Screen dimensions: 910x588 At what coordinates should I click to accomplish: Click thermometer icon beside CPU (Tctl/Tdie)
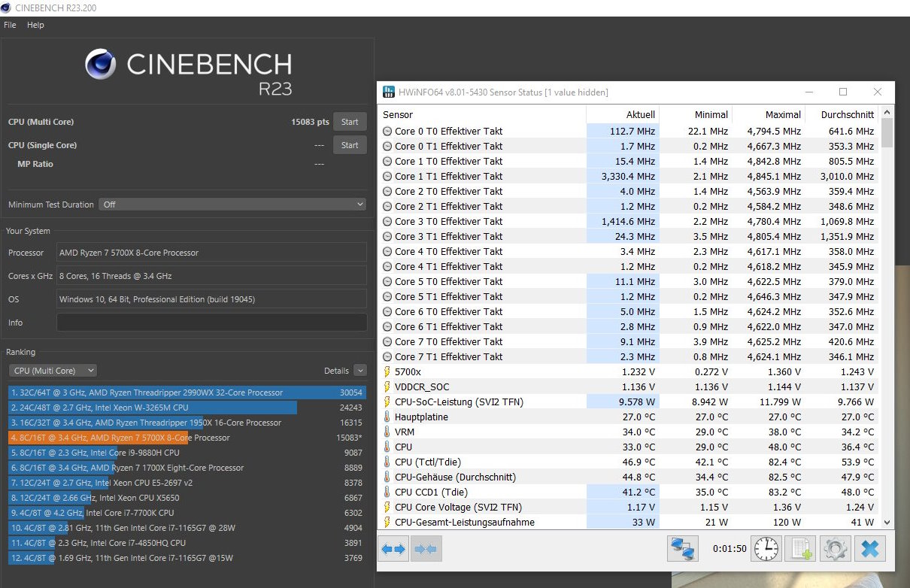387,462
